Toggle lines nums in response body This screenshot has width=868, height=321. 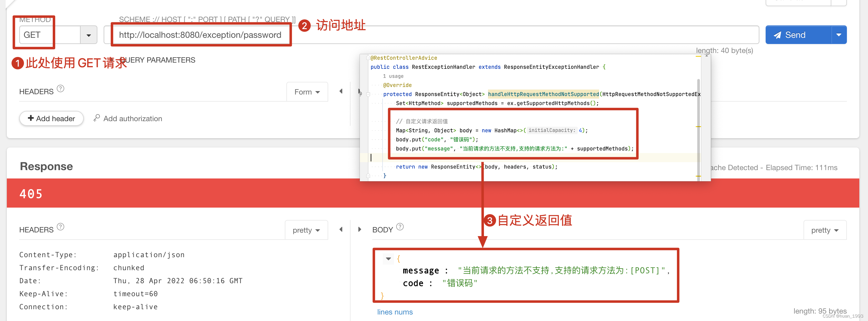pos(395,312)
